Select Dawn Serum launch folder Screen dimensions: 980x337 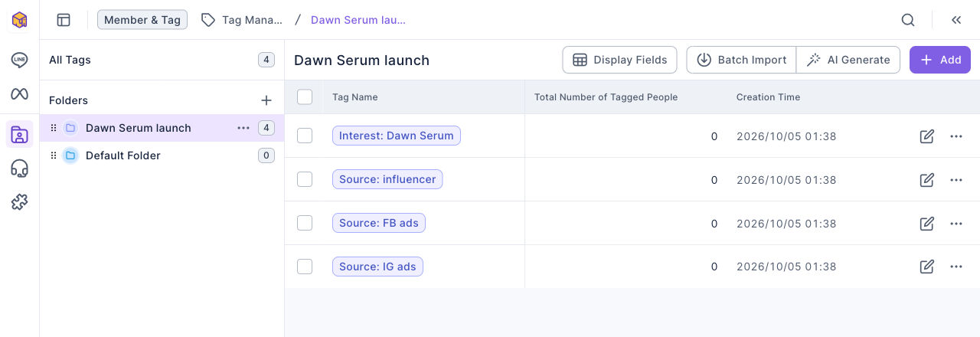(x=162, y=128)
